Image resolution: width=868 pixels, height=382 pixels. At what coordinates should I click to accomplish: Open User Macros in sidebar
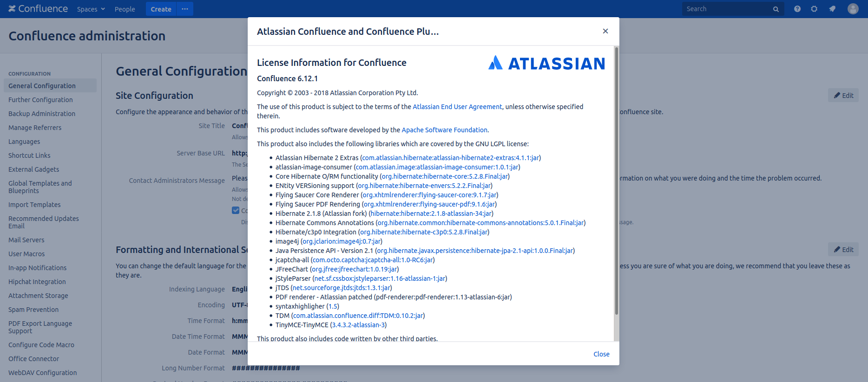pos(26,254)
